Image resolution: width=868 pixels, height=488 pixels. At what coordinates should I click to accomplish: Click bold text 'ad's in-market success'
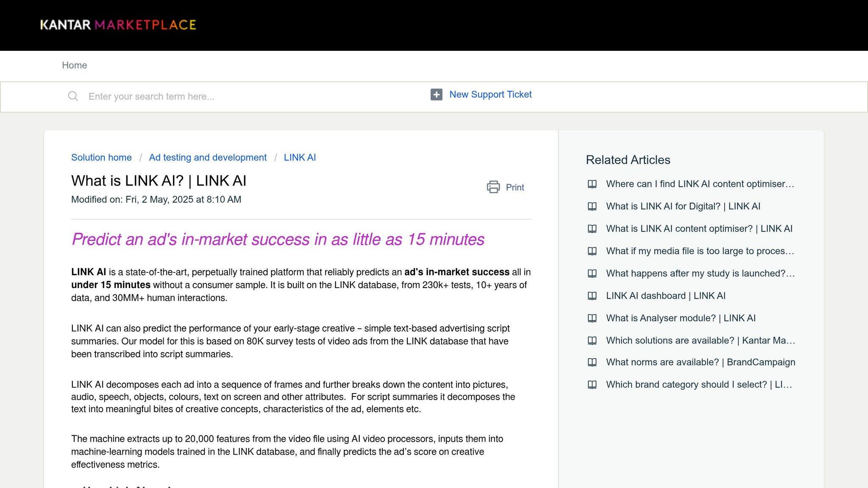[x=457, y=272]
